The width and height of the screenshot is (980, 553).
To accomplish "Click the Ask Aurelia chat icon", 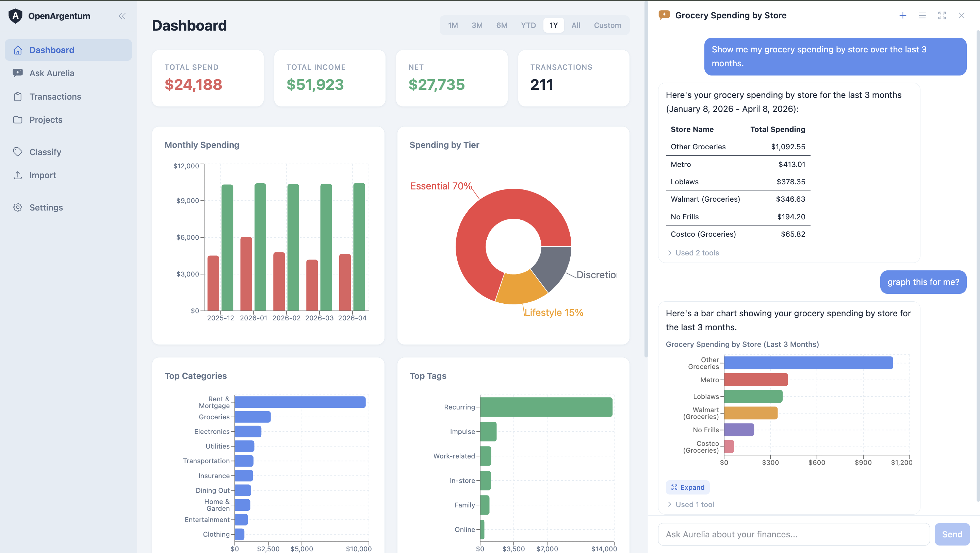I will (17, 73).
